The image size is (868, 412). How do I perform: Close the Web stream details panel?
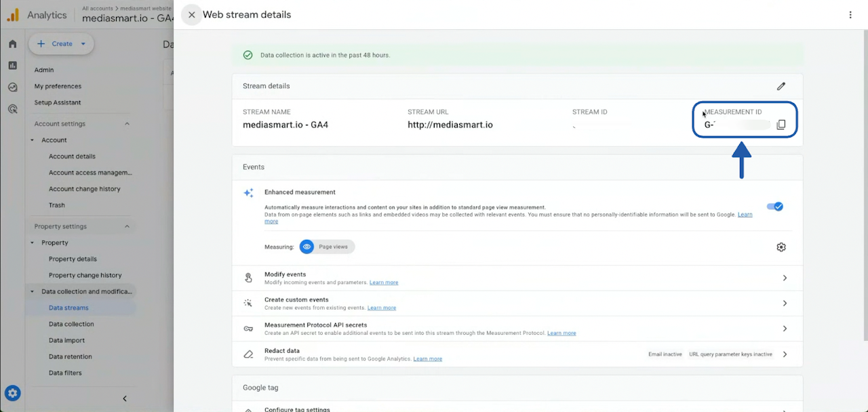click(192, 15)
